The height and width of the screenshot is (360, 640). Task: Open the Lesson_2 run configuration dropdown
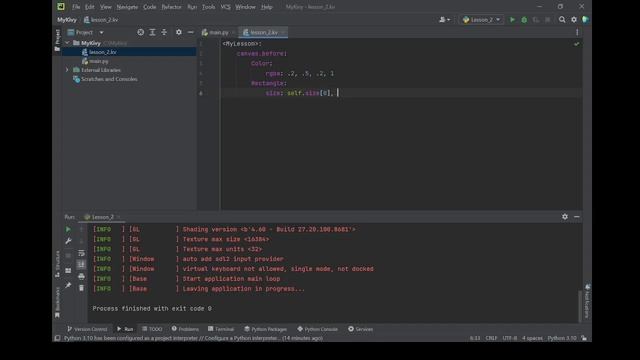point(481,20)
